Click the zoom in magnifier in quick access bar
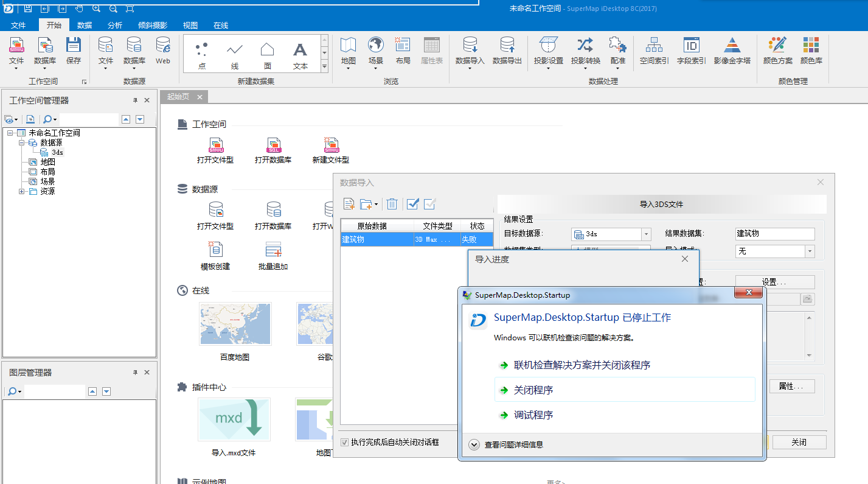Image resolution: width=868 pixels, height=484 pixels. coord(97,9)
